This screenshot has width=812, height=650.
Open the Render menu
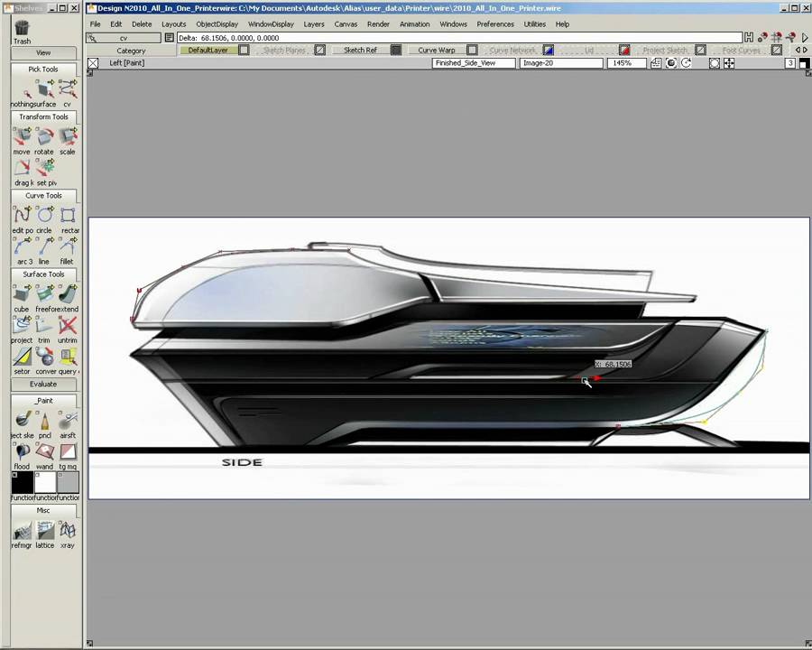378,24
